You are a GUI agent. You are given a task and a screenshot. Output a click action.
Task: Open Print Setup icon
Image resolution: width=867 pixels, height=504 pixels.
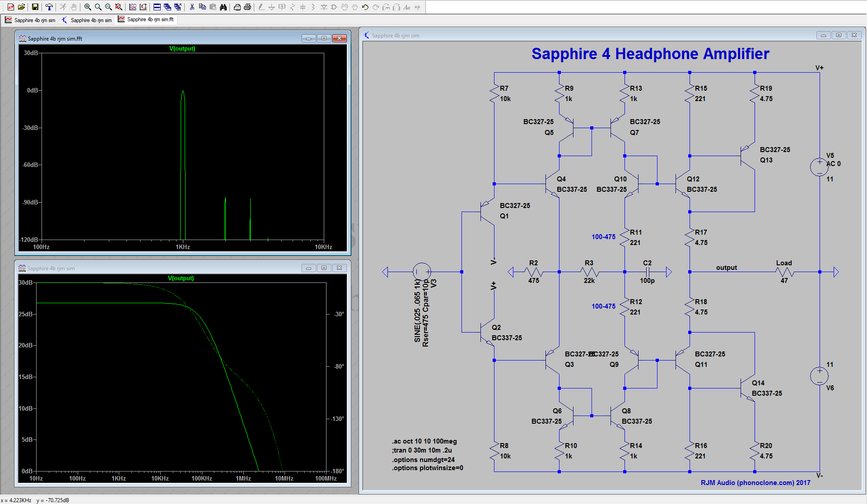click(x=237, y=7)
